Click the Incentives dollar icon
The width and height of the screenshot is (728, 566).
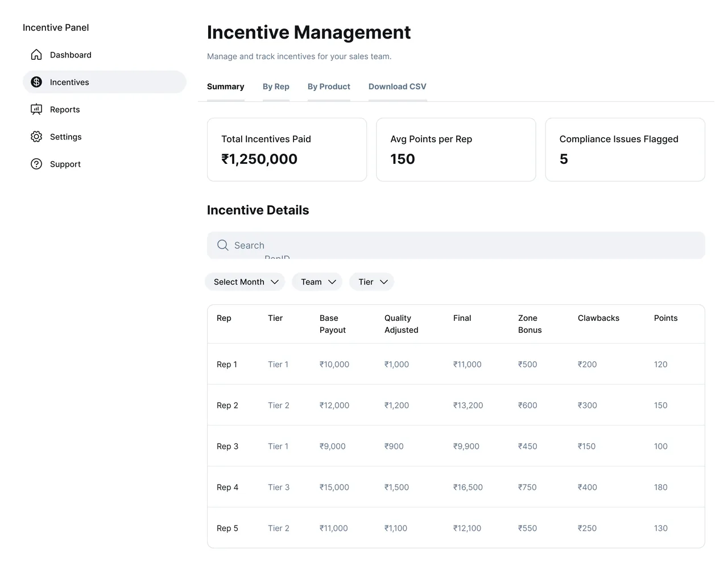[36, 82]
